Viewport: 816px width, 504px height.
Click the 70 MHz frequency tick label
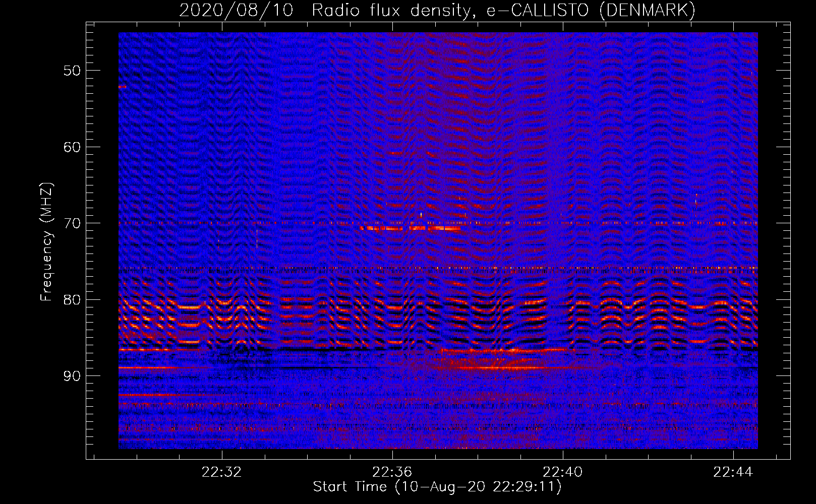click(72, 223)
